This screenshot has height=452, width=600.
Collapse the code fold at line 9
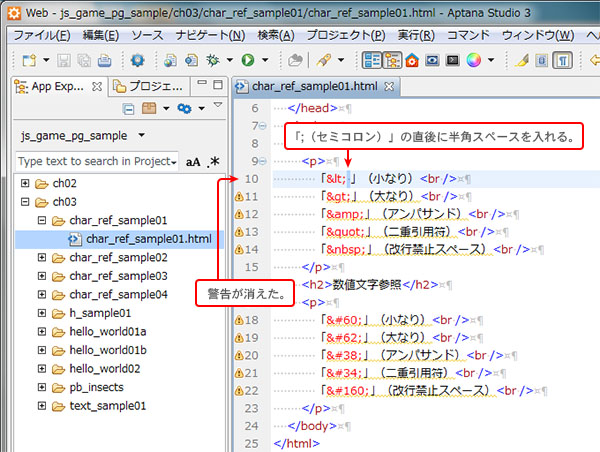(263, 161)
